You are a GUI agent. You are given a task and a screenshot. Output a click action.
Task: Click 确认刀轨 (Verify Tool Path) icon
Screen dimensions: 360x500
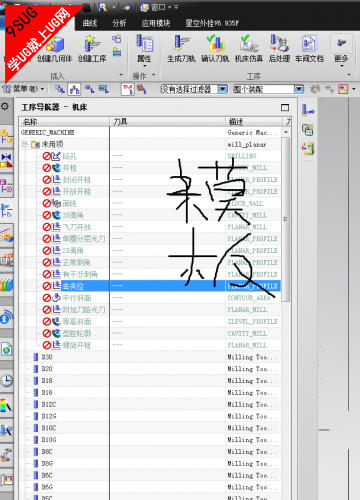click(215, 49)
